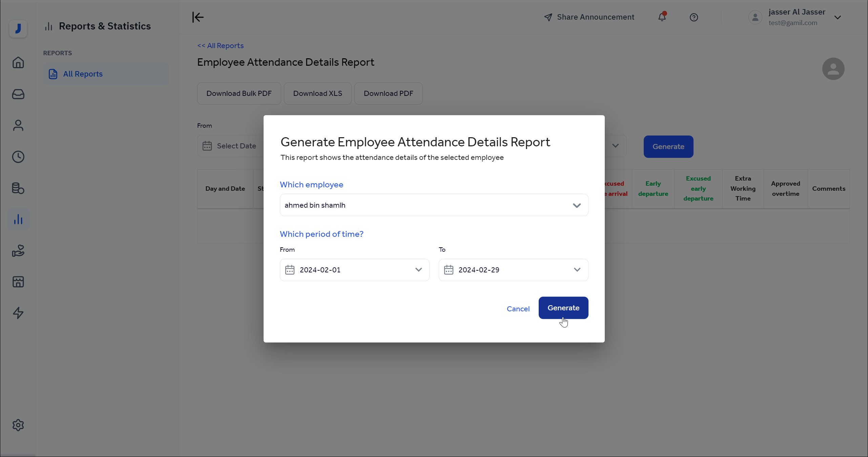Screen dimensions: 868x457
Task: Click the notifications bell icon
Action: pyautogui.click(x=662, y=17)
